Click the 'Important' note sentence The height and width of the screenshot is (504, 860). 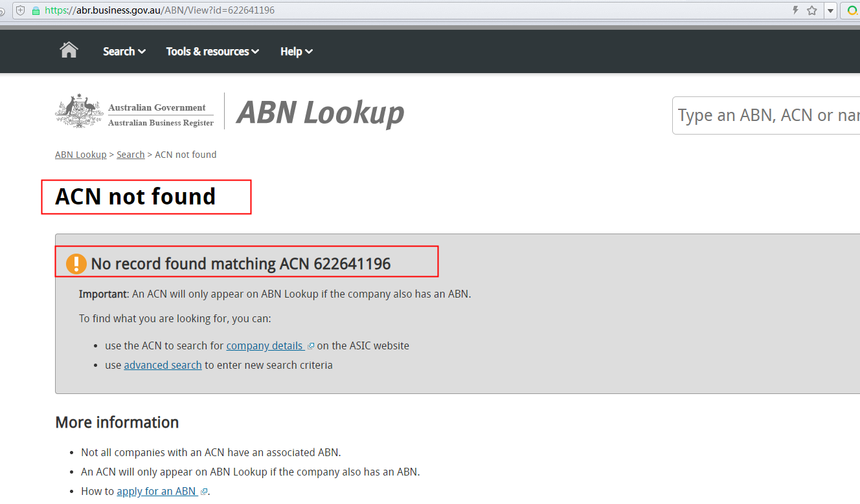click(275, 294)
